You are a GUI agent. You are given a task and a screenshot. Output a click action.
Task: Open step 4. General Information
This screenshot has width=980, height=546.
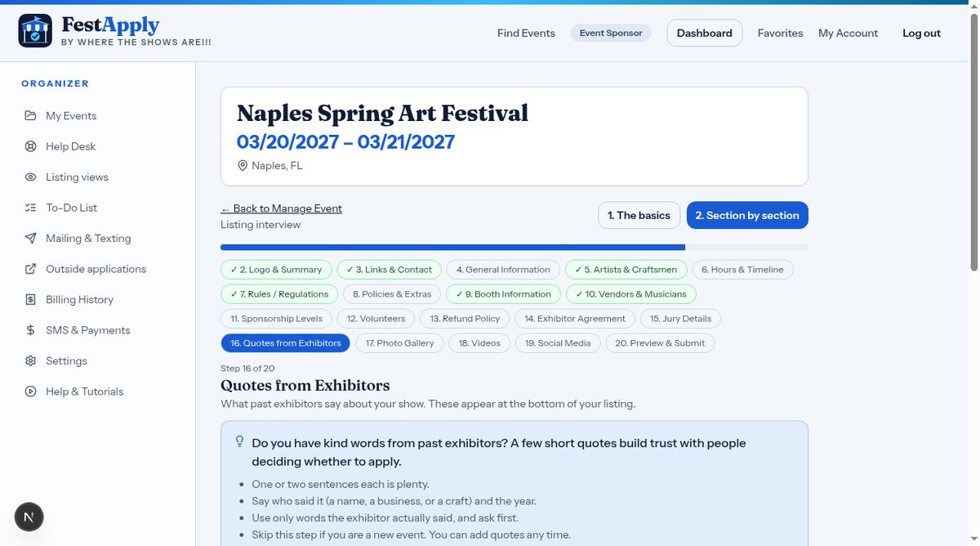503,270
